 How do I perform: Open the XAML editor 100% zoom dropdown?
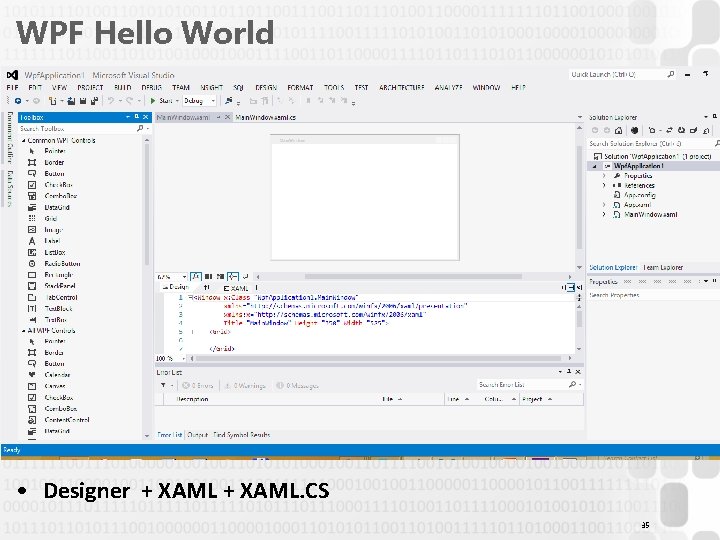click(184, 358)
